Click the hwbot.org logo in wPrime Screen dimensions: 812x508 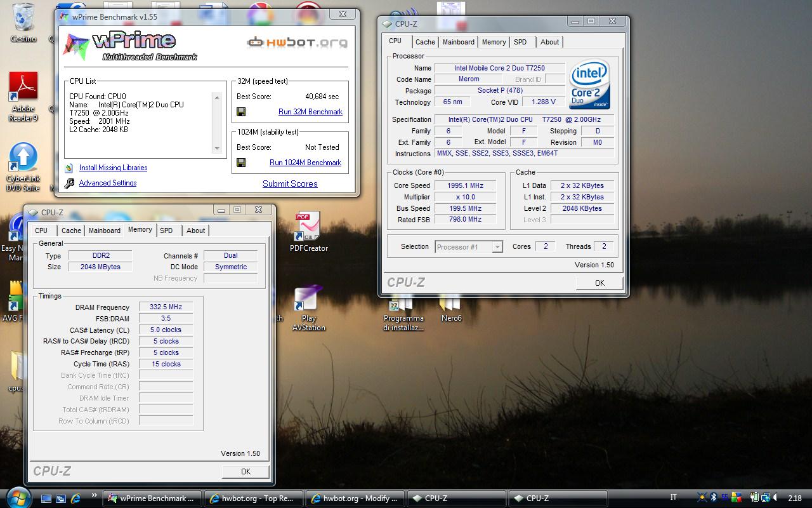[x=297, y=43]
